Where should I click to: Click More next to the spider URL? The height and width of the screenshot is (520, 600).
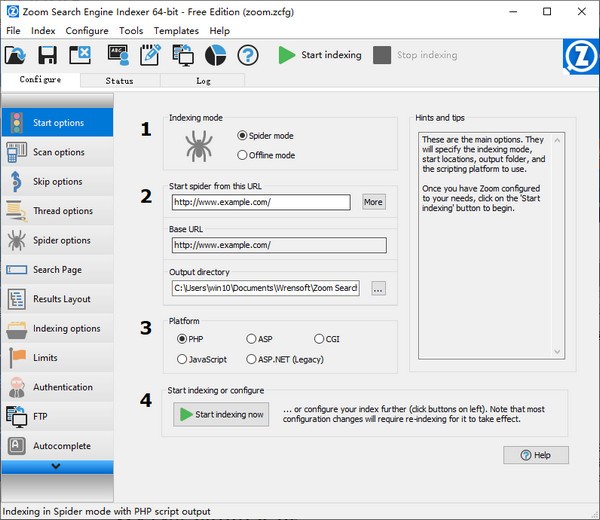coord(373,202)
